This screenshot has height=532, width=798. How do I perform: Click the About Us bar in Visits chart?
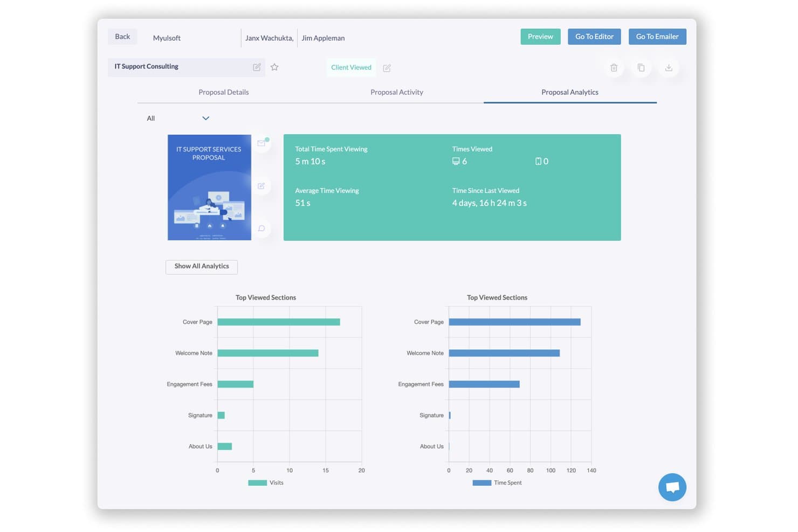pyautogui.click(x=225, y=446)
